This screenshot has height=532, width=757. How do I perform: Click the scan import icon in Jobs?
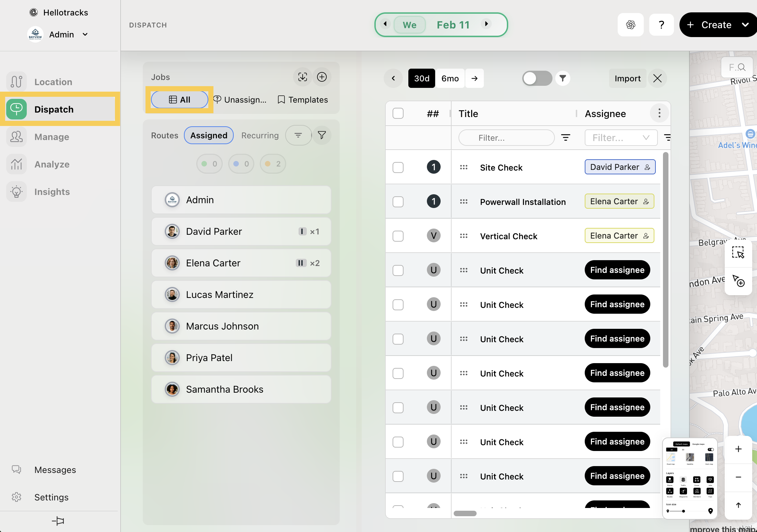click(302, 77)
